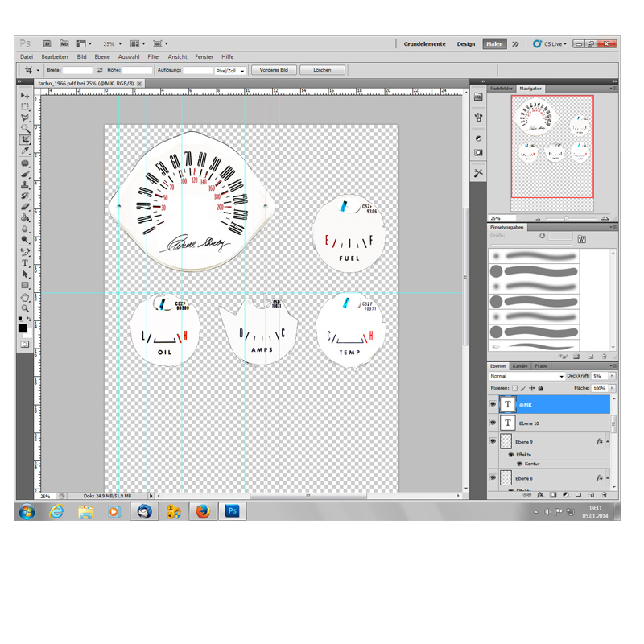
Task: Open the CS Live menu
Action: pos(551,44)
